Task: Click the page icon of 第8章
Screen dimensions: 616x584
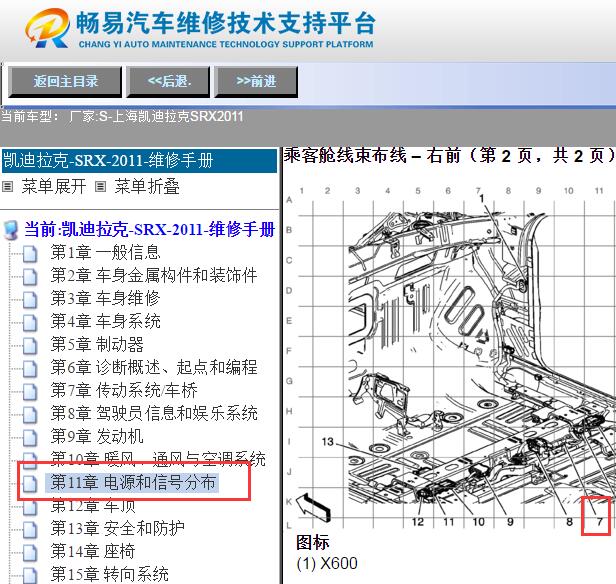Action: pyautogui.click(x=30, y=414)
